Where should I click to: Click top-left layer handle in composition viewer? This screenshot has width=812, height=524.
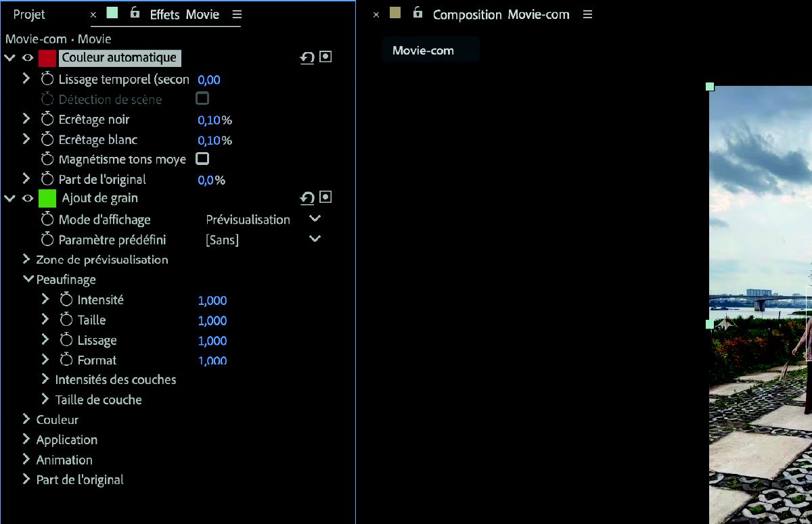(710, 87)
